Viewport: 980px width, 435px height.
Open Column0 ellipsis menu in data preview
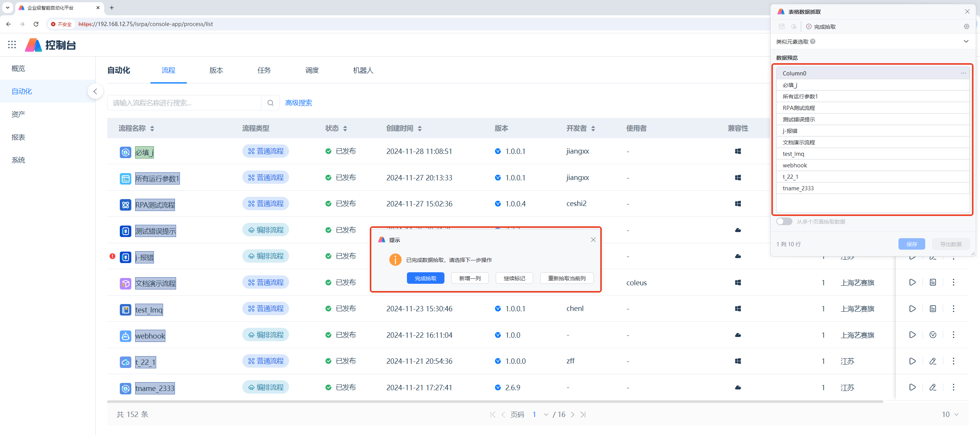(x=964, y=73)
